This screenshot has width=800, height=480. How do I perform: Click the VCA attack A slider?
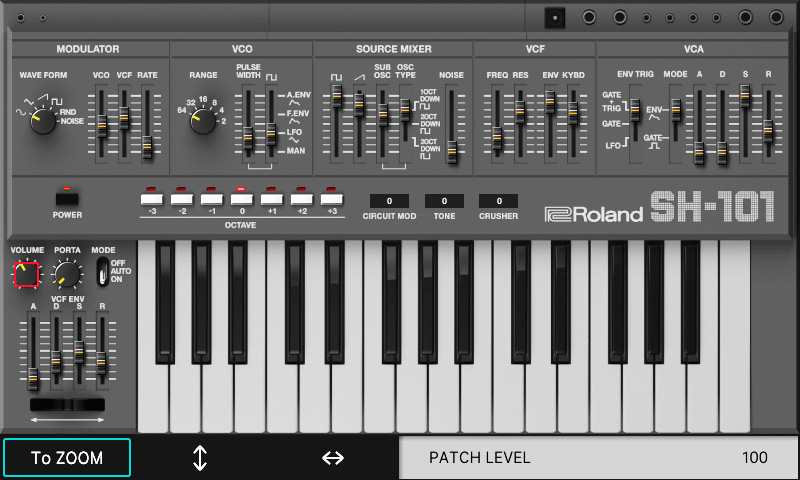699,153
